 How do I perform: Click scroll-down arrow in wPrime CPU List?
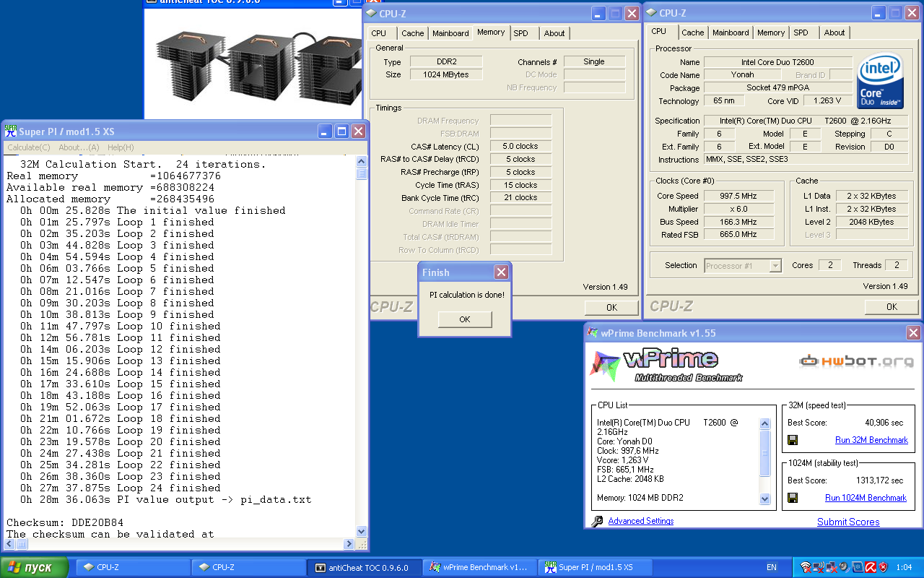[765, 499]
